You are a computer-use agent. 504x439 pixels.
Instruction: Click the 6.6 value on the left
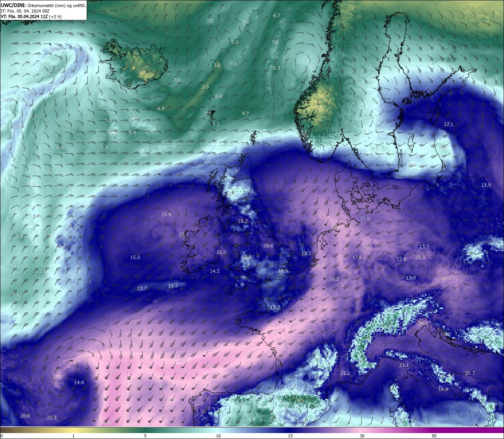coord(60,147)
